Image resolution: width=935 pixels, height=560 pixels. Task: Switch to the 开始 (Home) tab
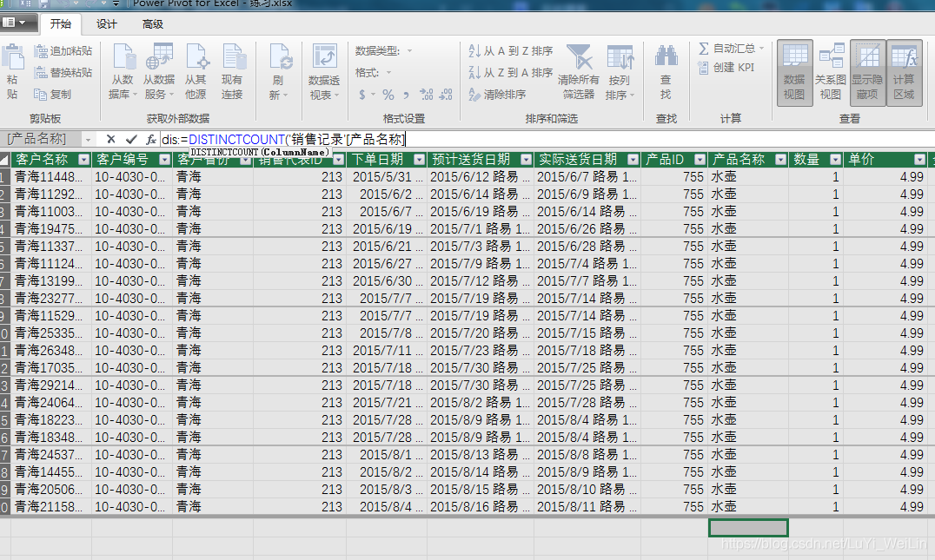click(x=60, y=23)
